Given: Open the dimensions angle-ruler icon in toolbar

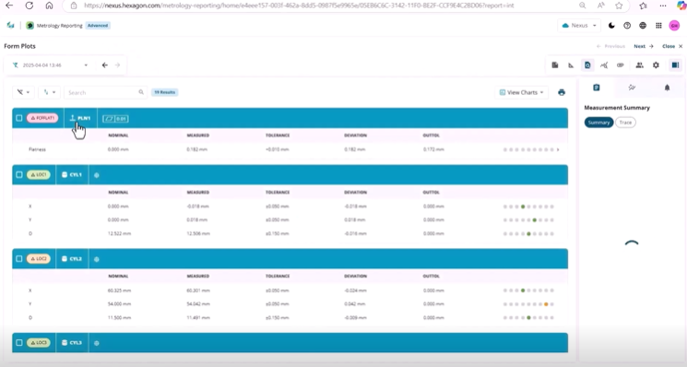Looking at the screenshot, I should pos(571,65).
